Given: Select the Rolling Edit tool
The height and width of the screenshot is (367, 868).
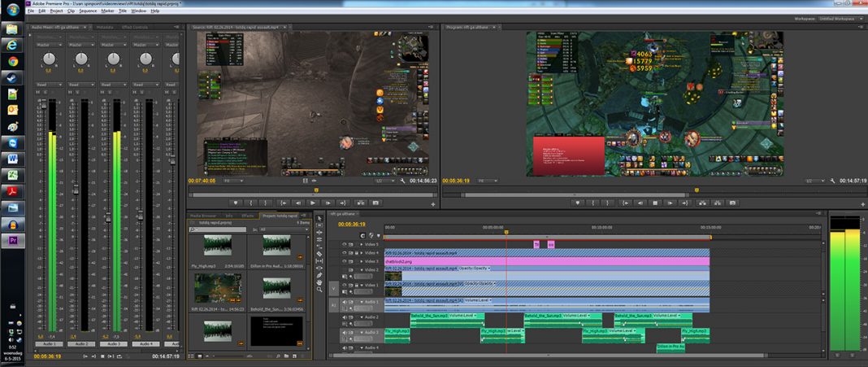Looking at the screenshot, I should click(319, 239).
